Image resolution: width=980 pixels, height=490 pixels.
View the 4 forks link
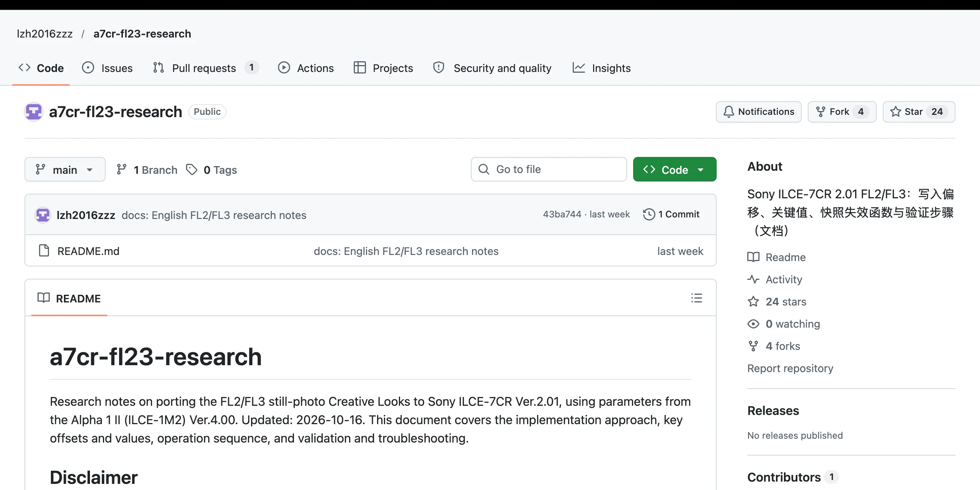click(x=774, y=346)
